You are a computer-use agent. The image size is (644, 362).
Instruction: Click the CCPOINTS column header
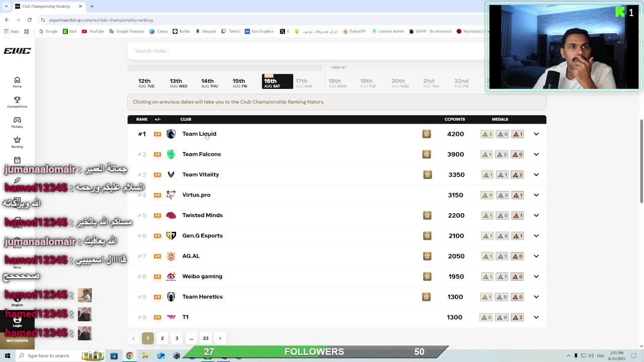pyautogui.click(x=454, y=119)
